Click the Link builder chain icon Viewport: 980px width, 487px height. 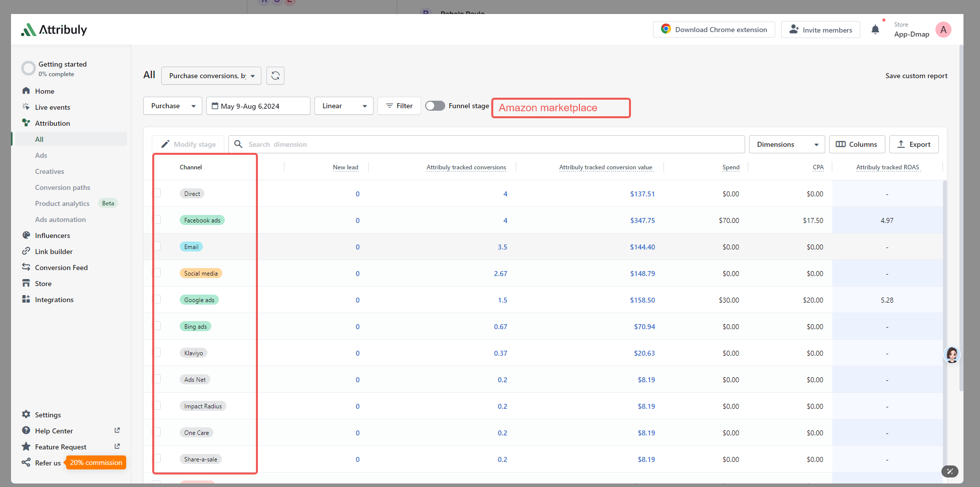click(x=26, y=251)
